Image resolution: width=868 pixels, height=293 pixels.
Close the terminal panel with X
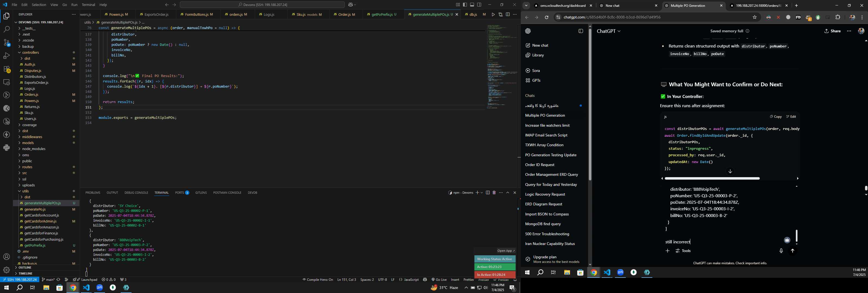point(515,193)
